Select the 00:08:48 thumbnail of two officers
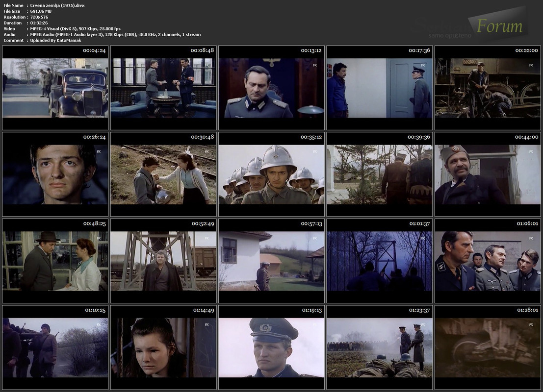Viewport: 543px width, 392px height. (x=163, y=88)
